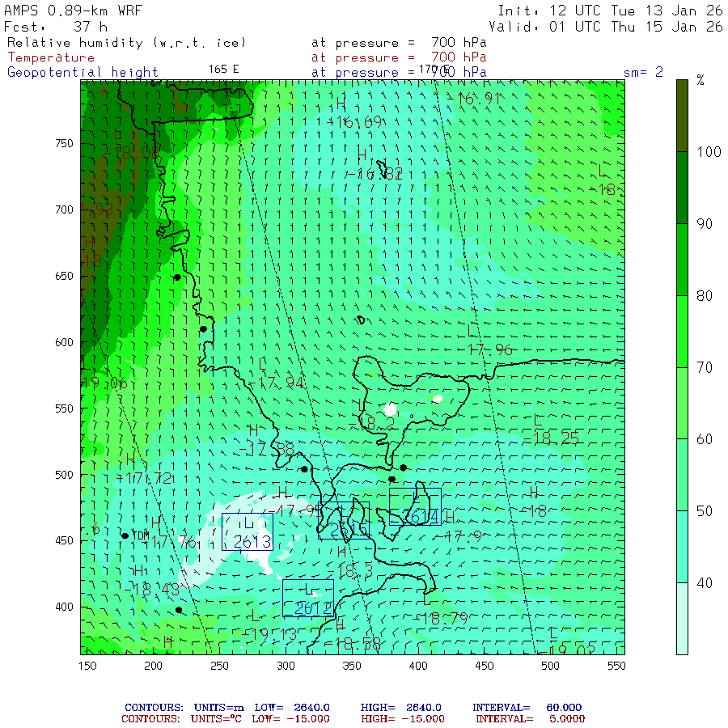Image resolution: width=728 pixels, height=728 pixels.
Task: Select the "Relative humidity (w.r.t. ice)" label
Action: tap(127, 43)
